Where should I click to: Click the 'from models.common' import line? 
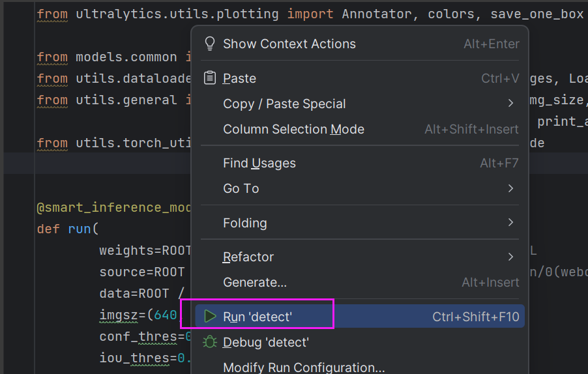107,57
